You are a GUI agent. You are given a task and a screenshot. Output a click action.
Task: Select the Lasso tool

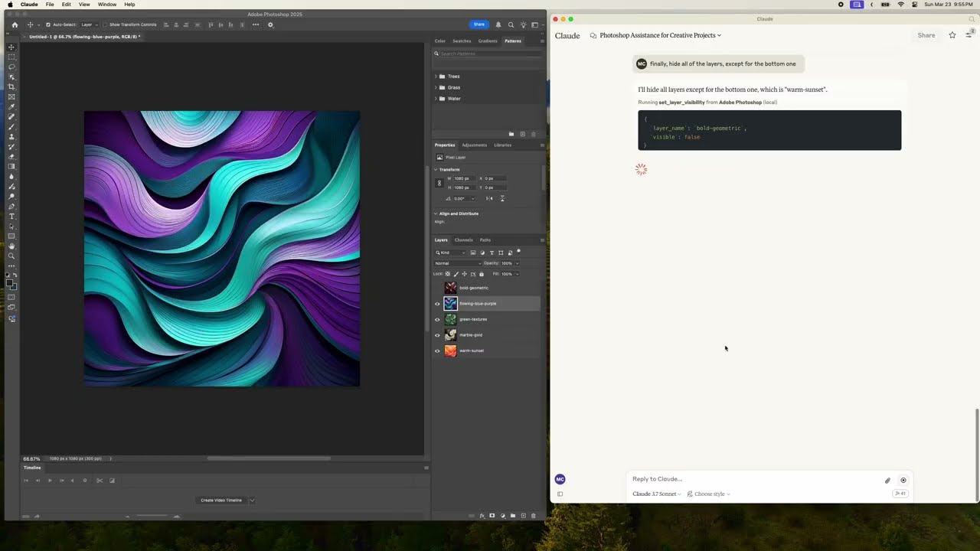11,67
